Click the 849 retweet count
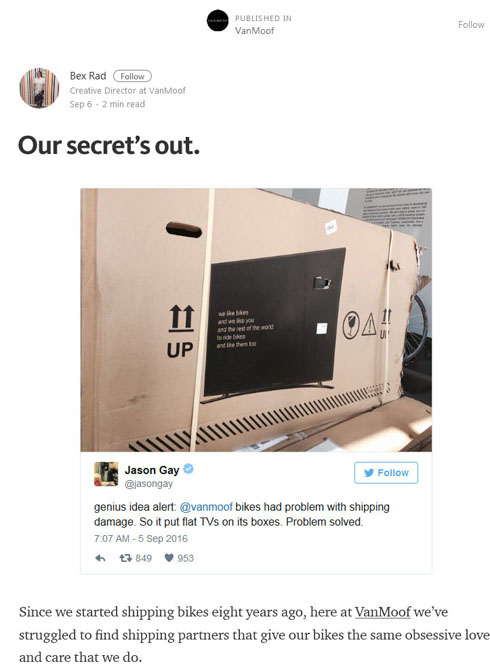Screen dimensions: 490x668 coord(144,558)
